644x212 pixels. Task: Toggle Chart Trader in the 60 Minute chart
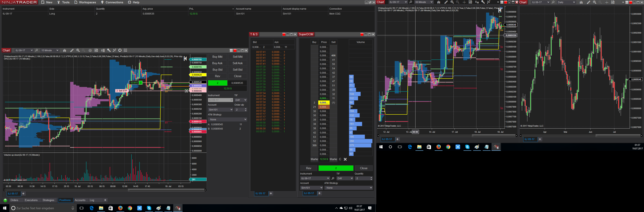pyautogui.click(x=477, y=2)
